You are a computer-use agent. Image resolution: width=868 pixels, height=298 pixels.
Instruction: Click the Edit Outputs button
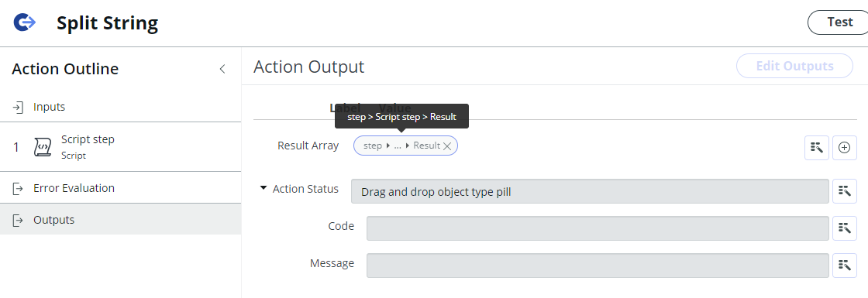[794, 67]
